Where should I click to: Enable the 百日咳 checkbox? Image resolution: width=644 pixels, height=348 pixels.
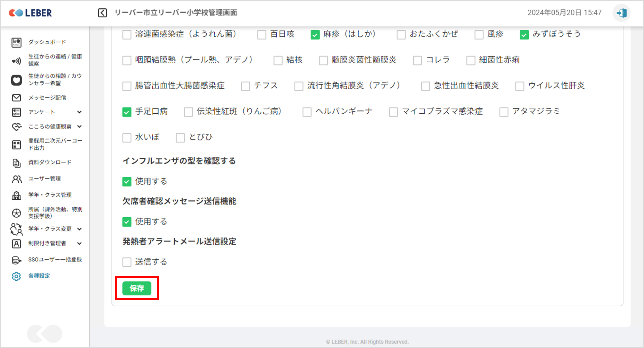[262, 34]
